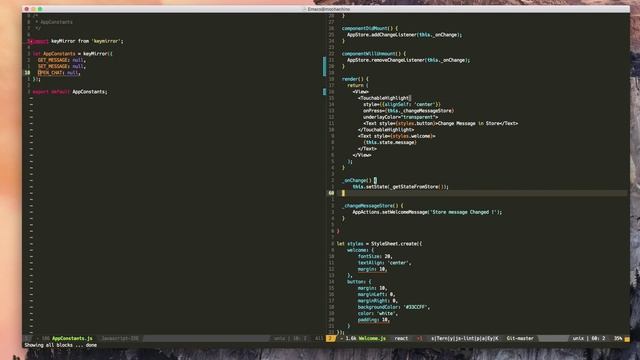Screen dimensions: 640x360
Task: Click the backgroundColor '#33CCFF' line
Action: [x=394, y=307]
